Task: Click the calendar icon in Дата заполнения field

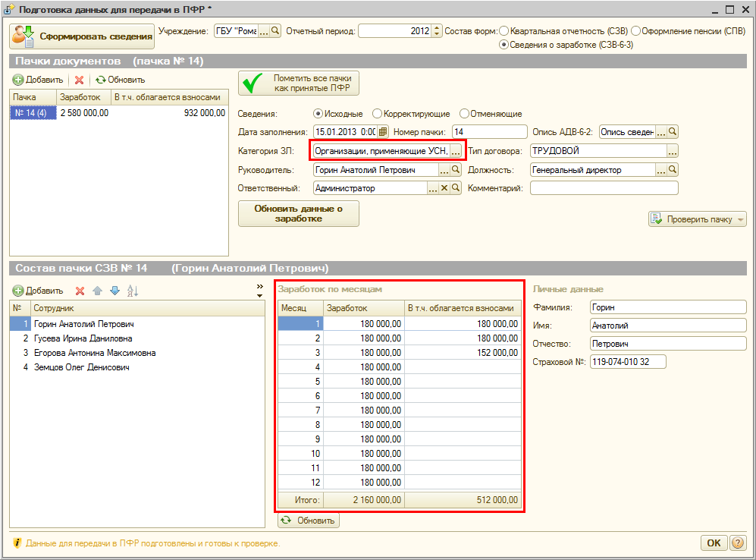Action: (x=383, y=132)
